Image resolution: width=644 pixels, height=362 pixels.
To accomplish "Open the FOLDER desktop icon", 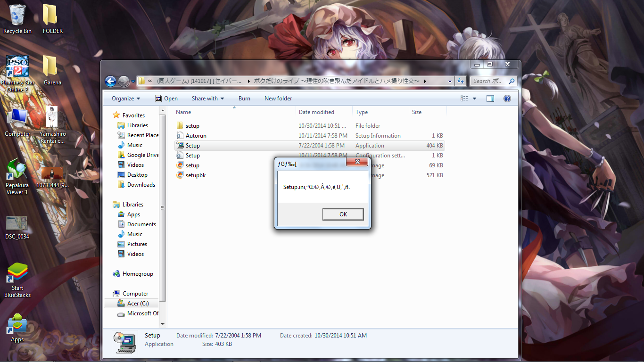I will (x=52, y=19).
